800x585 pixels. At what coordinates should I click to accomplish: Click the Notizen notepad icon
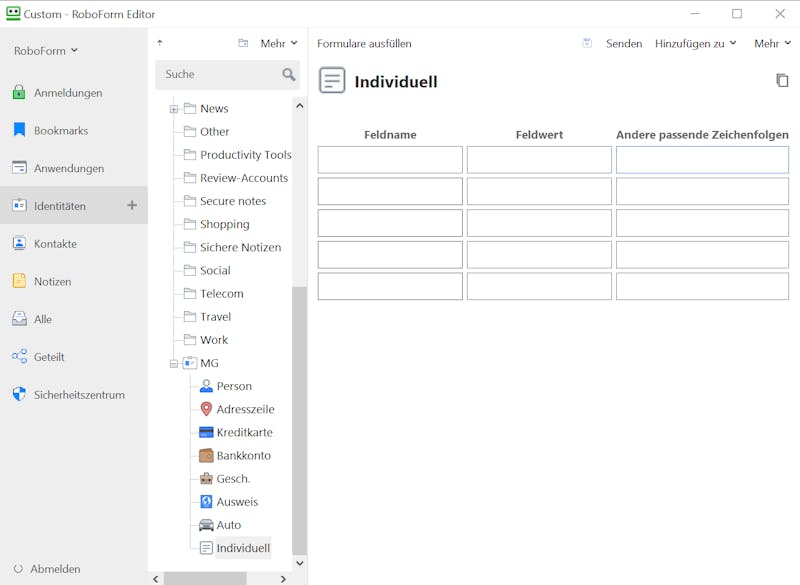coord(19,281)
